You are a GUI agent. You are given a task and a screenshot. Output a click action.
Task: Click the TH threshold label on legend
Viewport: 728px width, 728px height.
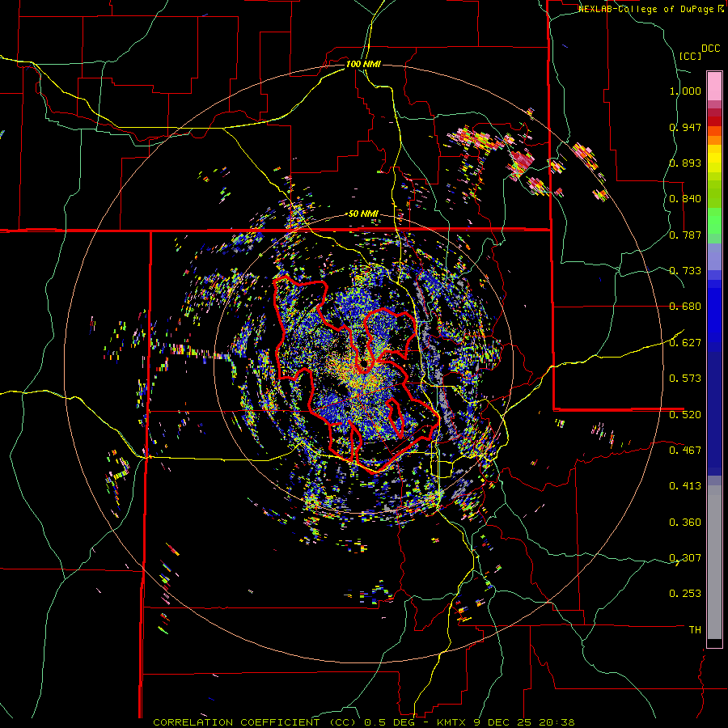(695, 629)
